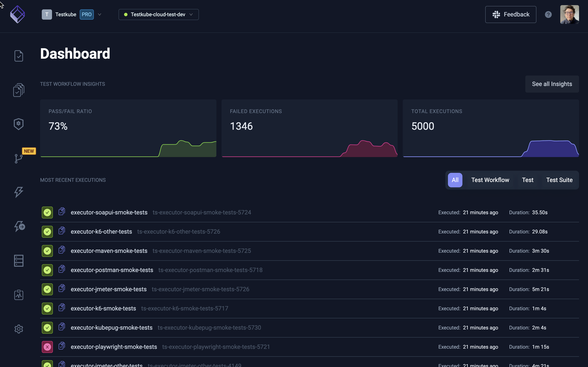The height and width of the screenshot is (367, 588).
Task: Toggle the All executions filter
Action: (455, 180)
